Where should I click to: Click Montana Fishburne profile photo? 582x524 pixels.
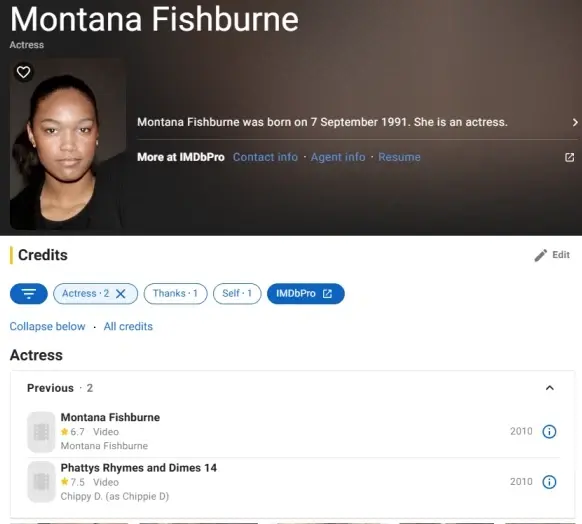click(x=68, y=144)
